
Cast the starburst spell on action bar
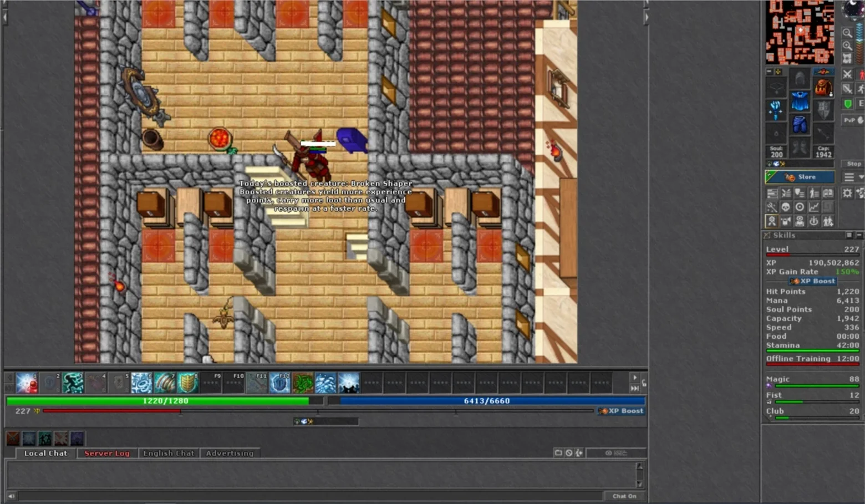[x=349, y=383]
